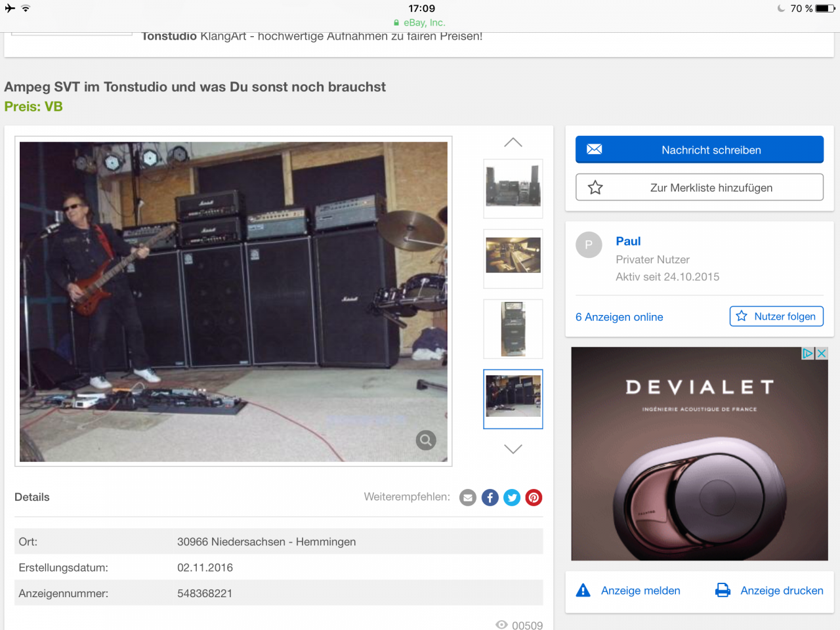Click envelope icon in Nachricht schreiben button
The width and height of the screenshot is (840, 630).
pyautogui.click(x=595, y=150)
